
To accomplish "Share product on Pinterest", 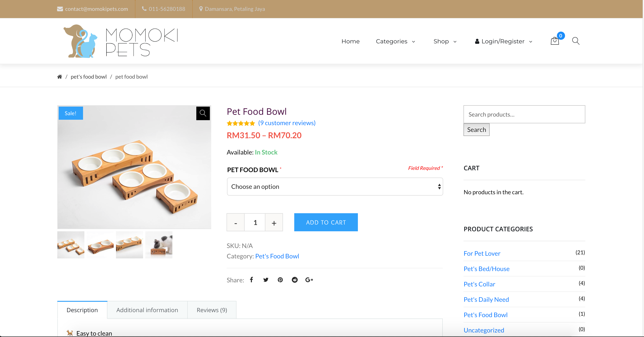I will [280, 280].
